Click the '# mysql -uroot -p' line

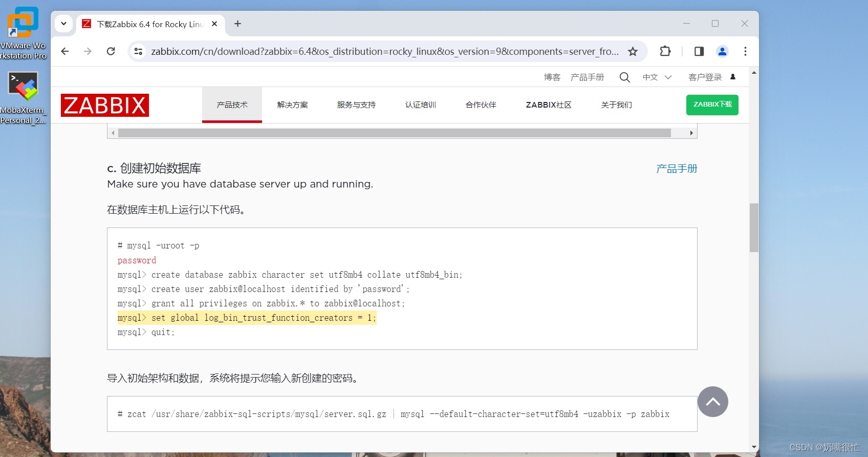158,245
